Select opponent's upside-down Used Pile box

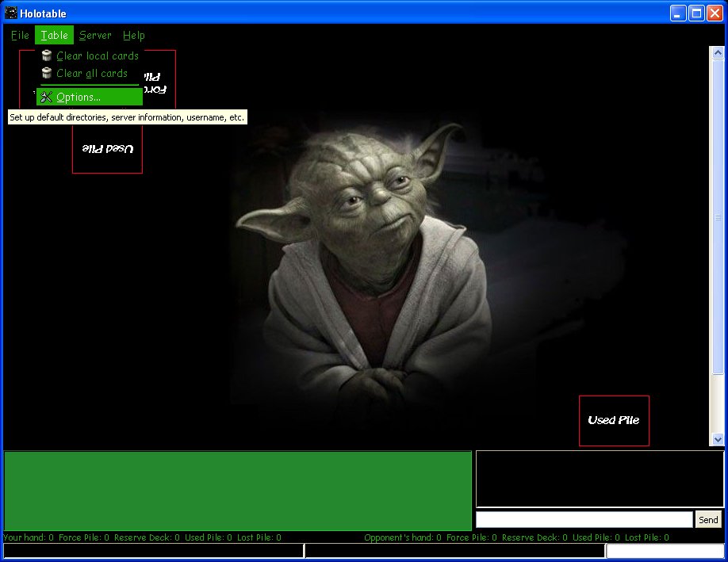click(107, 148)
